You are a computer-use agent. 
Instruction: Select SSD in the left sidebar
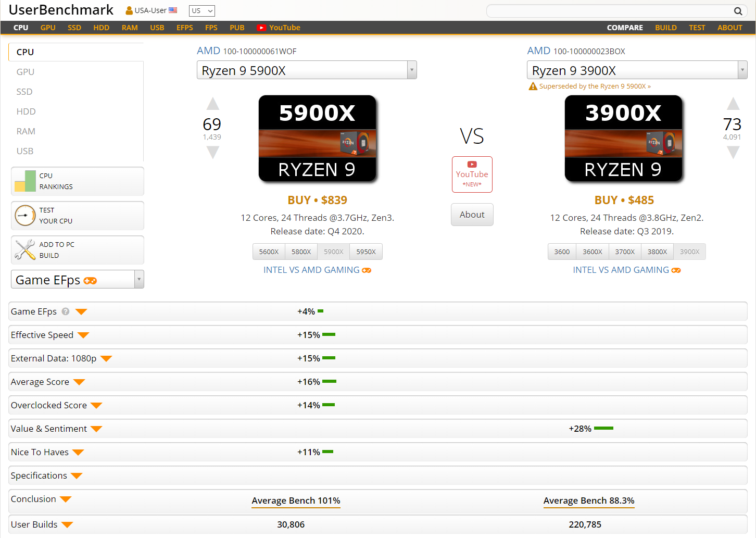[x=24, y=92]
